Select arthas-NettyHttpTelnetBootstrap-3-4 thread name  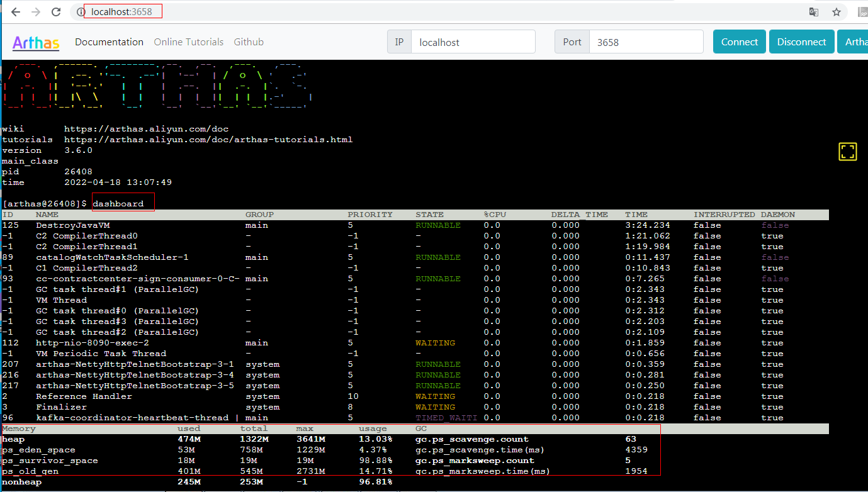coord(135,375)
